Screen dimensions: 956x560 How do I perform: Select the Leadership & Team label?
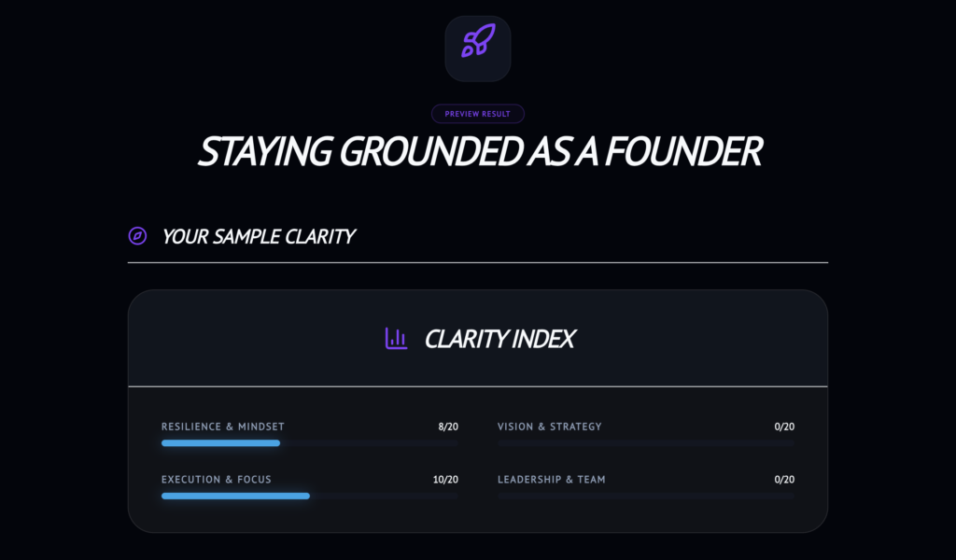(551, 480)
